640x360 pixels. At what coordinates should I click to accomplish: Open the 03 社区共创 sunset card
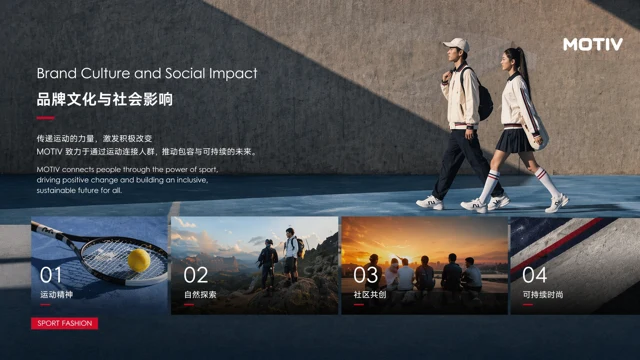pos(424,266)
